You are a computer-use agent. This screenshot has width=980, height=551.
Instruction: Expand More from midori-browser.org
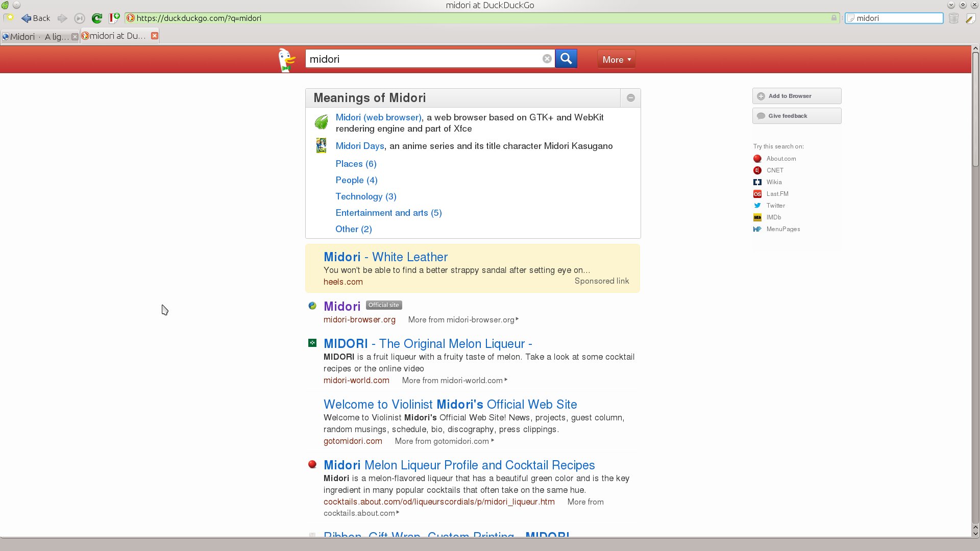(x=463, y=320)
